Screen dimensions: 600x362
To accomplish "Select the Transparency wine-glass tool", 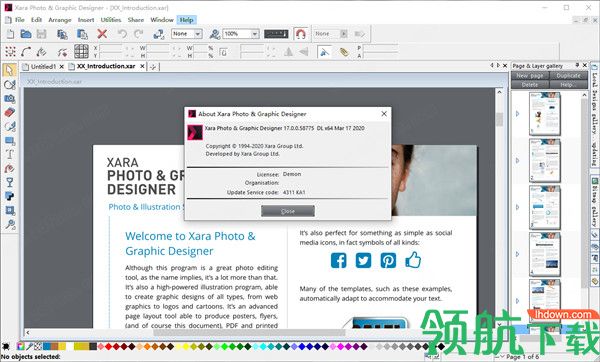I will point(10,182).
